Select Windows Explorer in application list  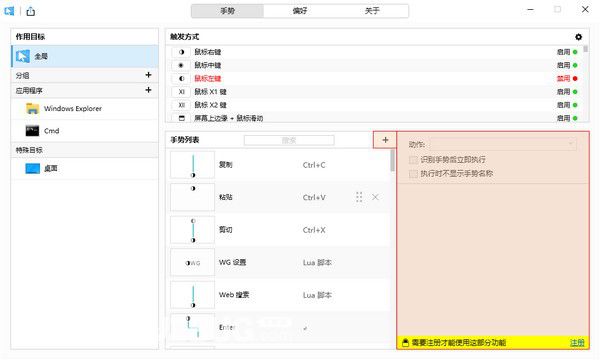pos(85,109)
